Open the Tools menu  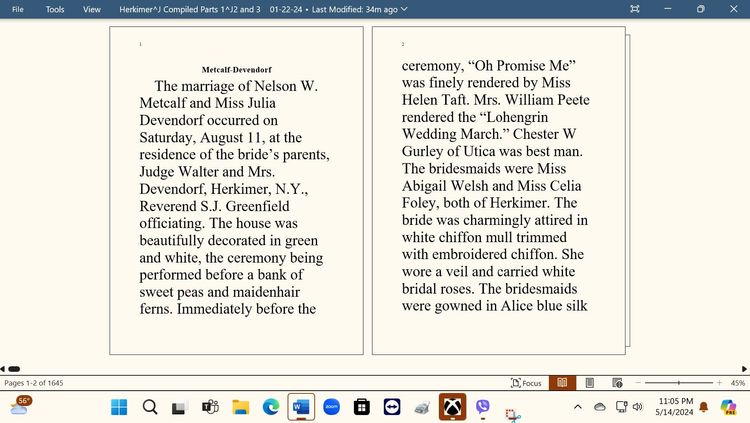[55, 9]
